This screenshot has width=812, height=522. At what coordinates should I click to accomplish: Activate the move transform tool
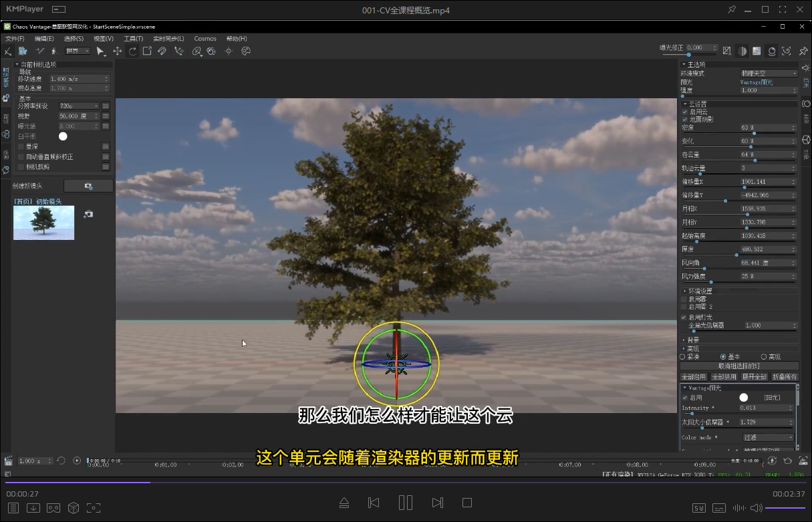tap(117, 51)
